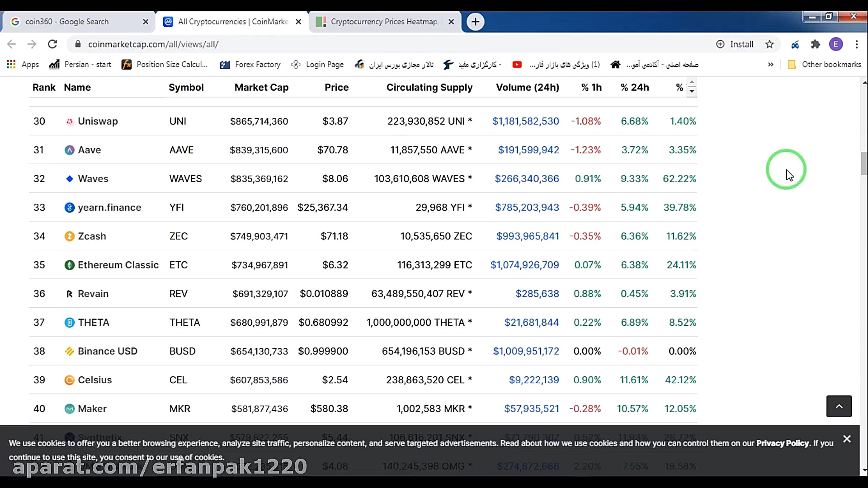
Task: Sort by % 24h header
Action: (x=635, y=88)
